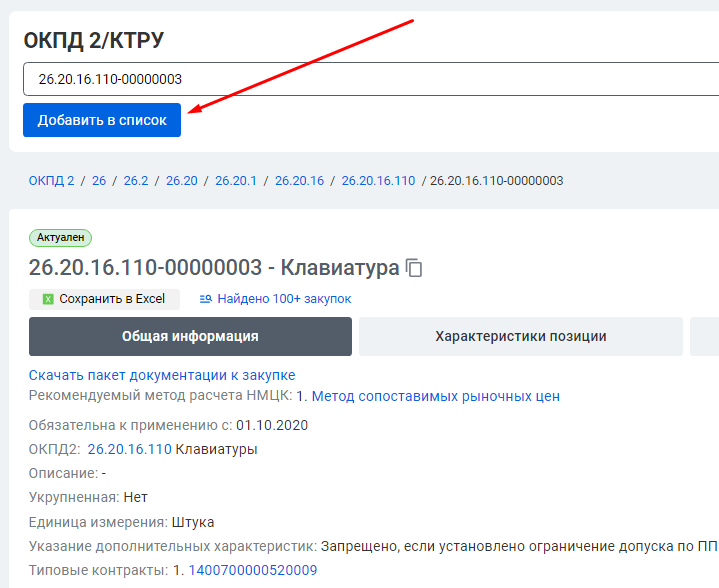Go to breadcrumb level 26.2

point(136,181)
